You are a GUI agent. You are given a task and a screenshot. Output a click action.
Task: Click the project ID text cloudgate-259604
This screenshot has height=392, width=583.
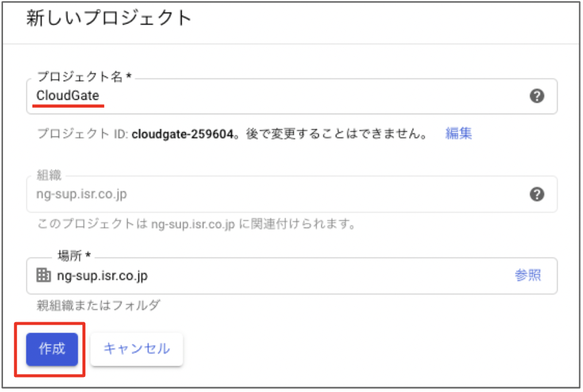click(182, 133)
